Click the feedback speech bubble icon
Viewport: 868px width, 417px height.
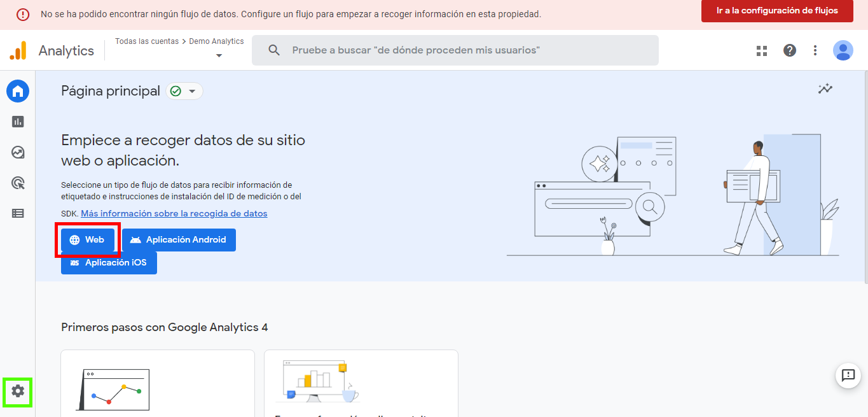point(848,376)
